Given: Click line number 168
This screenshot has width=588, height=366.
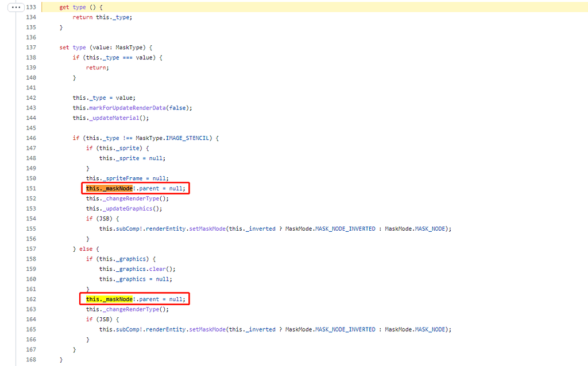Looking at the screenshot, I should tap(31, 360).
